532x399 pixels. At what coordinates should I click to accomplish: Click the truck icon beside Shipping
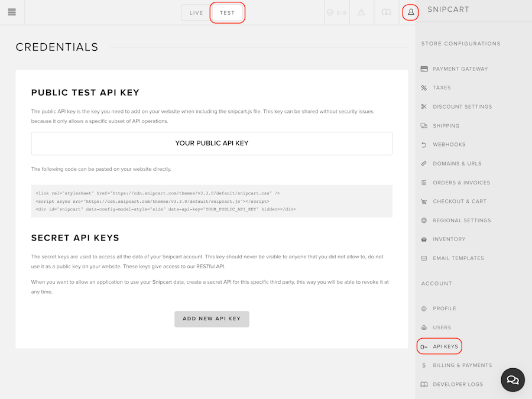click(x=424, y=125)
